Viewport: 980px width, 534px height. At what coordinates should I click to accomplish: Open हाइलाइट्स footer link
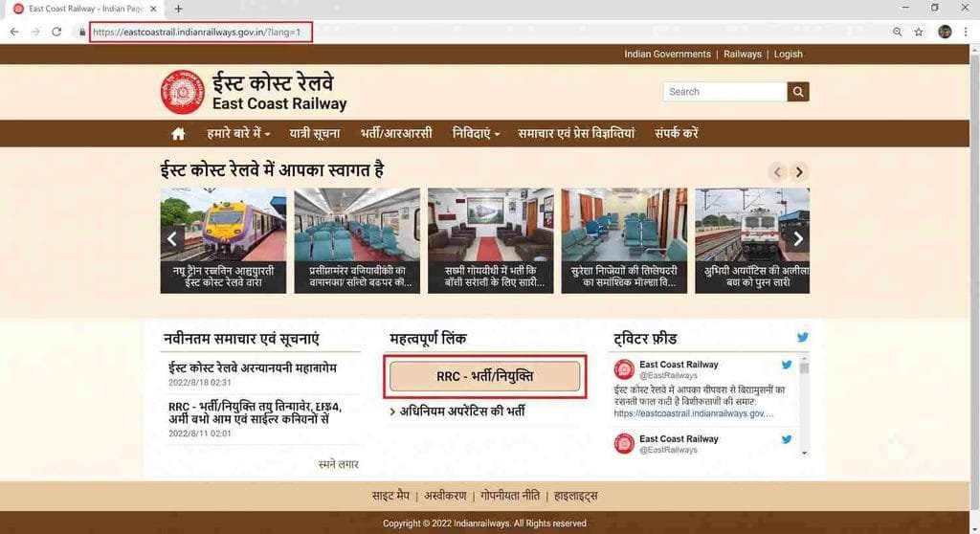575,496
